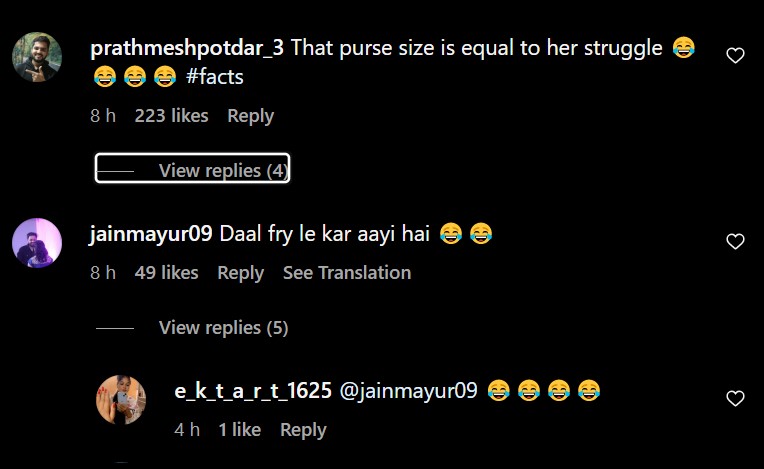Image resolution: width=764 pixels, height=469 pixels.
Task: Like jainmayur09's Daal fry comment
Action: [735, 242]
